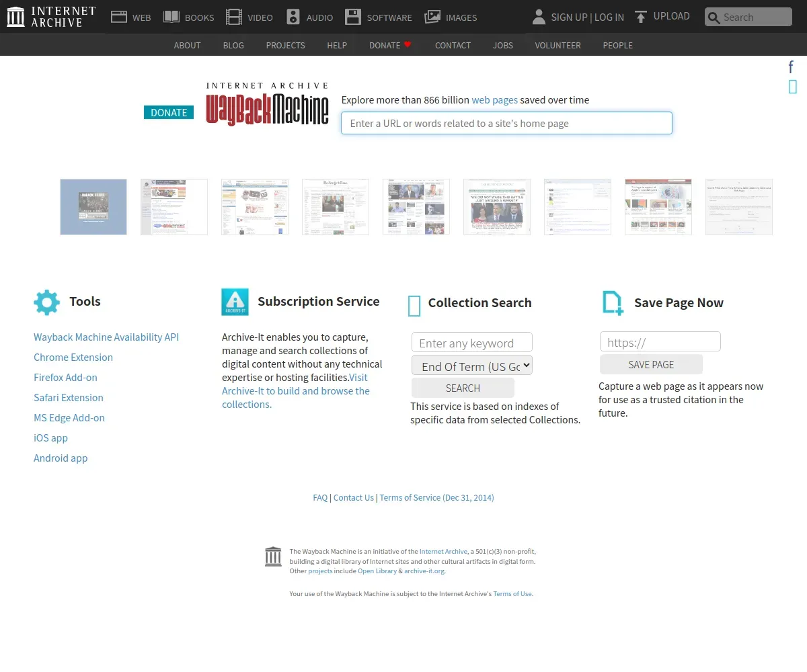
Task: Open the last thumbnail showing a white text-only page
Action: (x=739, y=207)
